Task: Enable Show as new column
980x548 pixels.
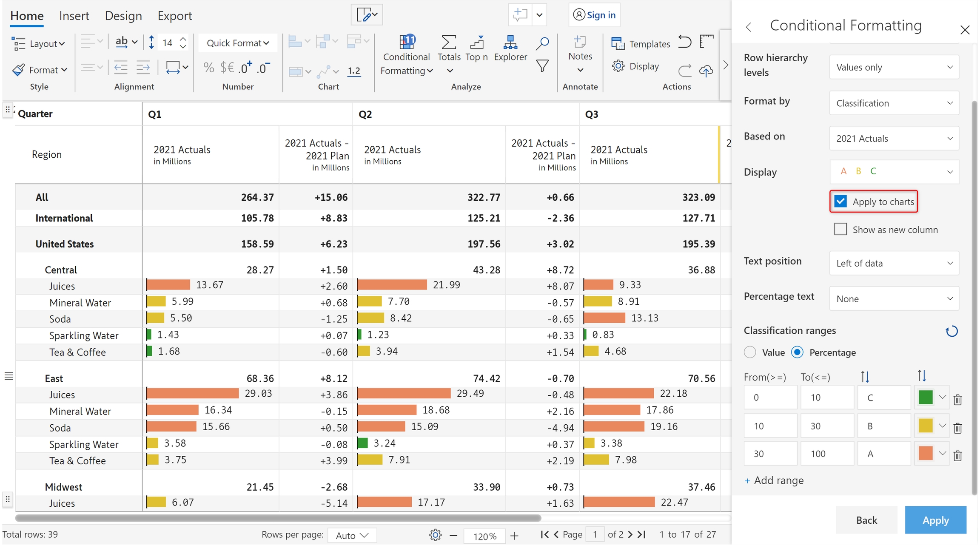Action: pyautogui.click(x=840, y=230)
